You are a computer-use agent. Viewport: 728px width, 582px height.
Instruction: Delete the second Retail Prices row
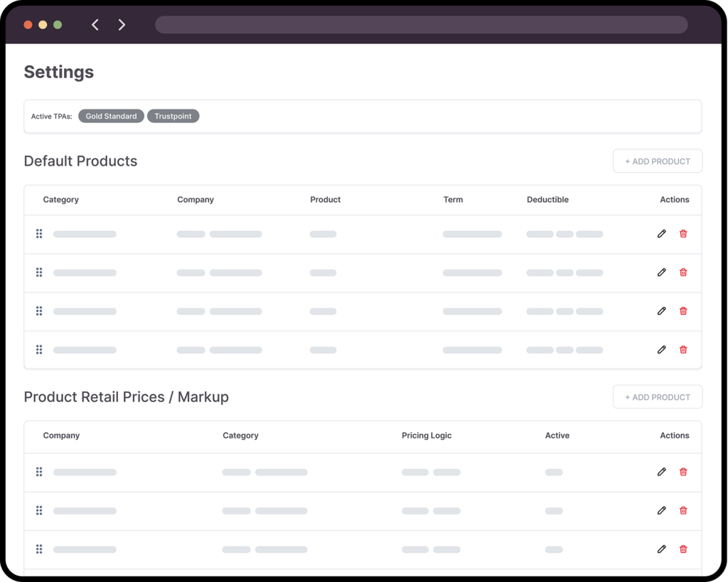pos(683,510)
